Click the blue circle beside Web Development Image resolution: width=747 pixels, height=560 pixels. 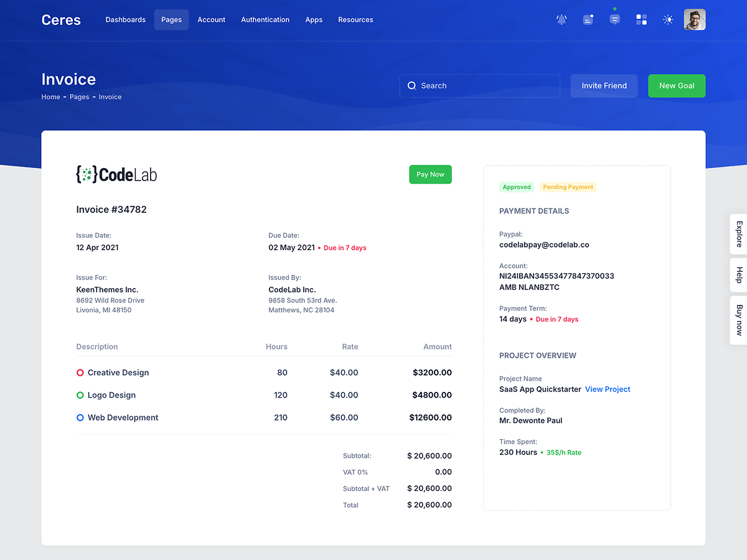80,418
